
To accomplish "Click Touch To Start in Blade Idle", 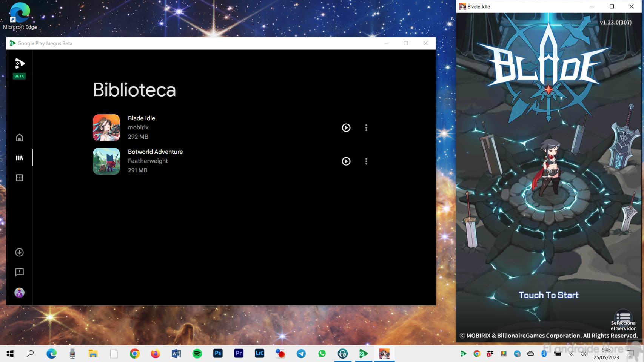I will (548, 295).
